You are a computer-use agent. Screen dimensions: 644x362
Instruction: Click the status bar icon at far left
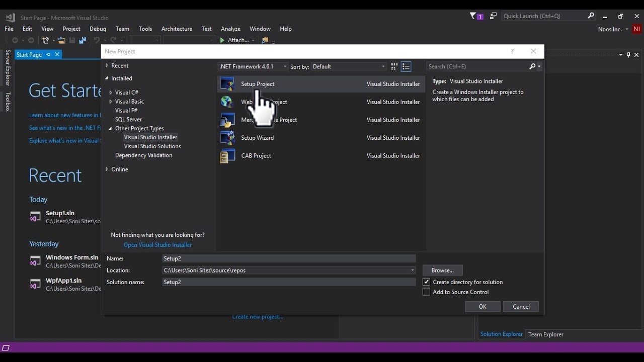pos(6,348)
